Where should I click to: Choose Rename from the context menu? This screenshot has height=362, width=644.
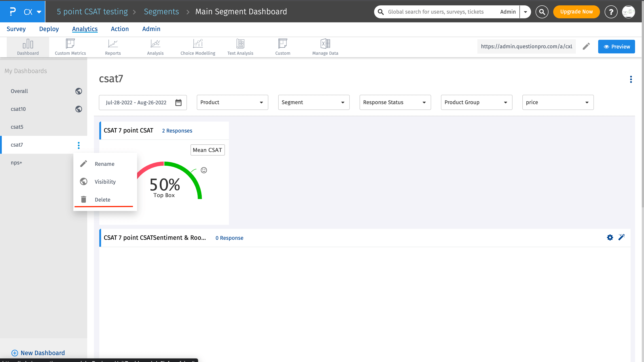(104, 164)
